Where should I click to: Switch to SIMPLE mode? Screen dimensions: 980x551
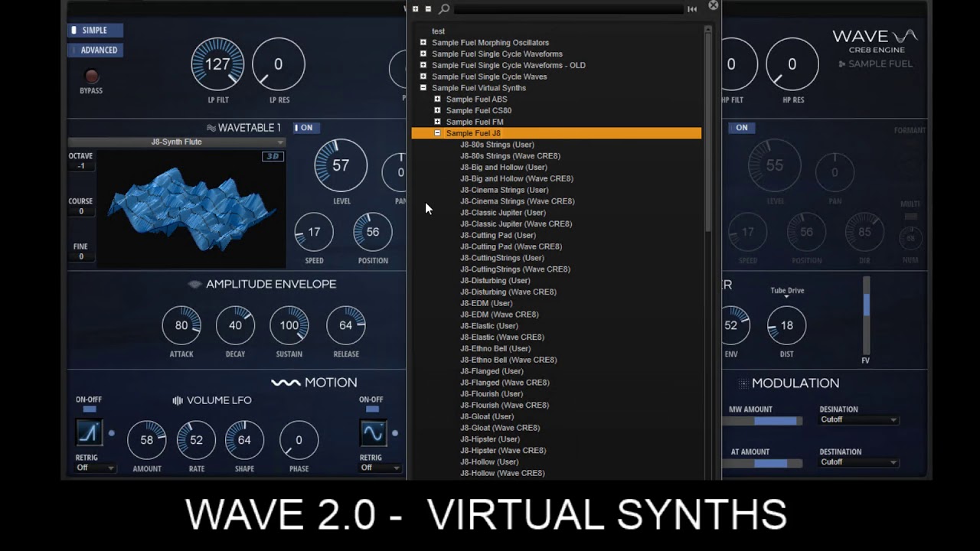click(x=95, y=30)
